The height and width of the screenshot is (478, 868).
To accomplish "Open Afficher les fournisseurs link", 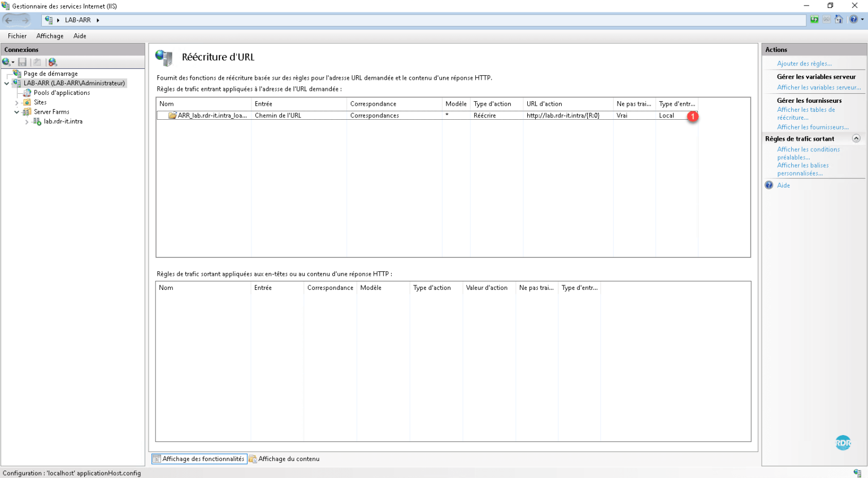I will tap(813, 127).
